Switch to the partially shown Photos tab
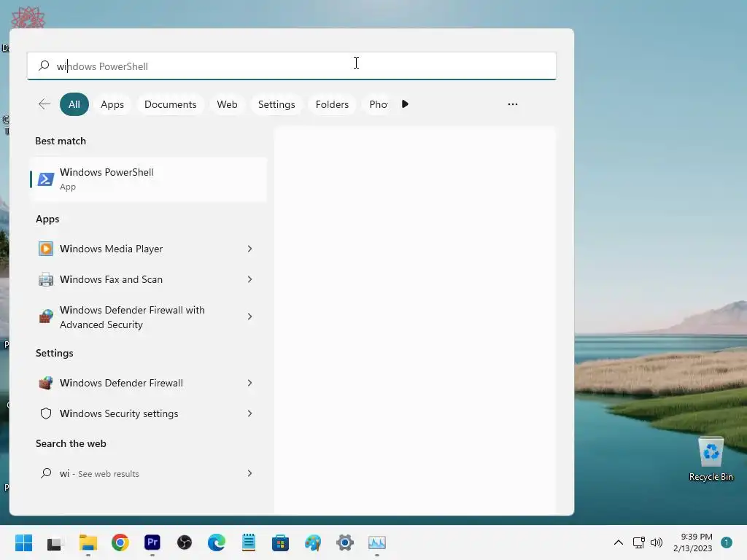Image resolution: width=747 pixels, height=560 pixels. pyautogui.click(x=379, y=104)
